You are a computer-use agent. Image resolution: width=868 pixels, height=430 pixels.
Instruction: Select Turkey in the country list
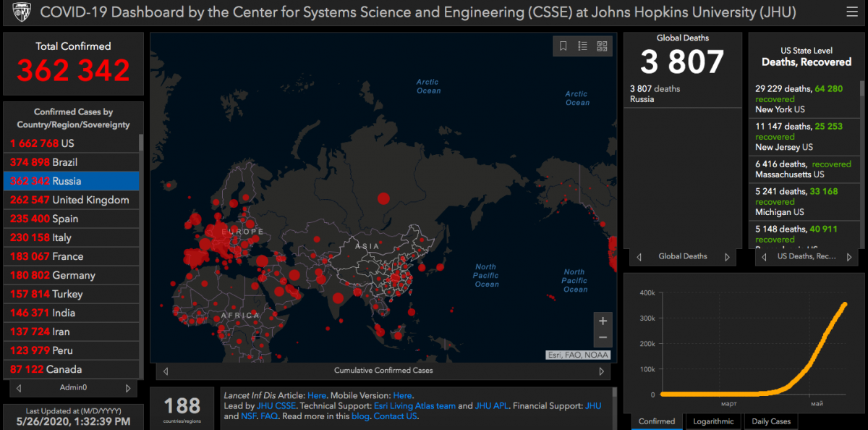click(71, 294)
